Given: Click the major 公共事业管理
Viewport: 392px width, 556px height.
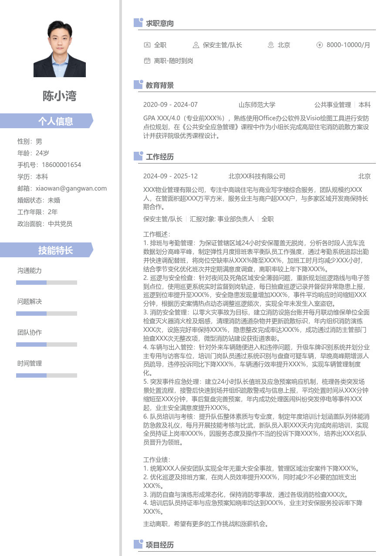Looking at the screenshot, I should tap(333, 105).
